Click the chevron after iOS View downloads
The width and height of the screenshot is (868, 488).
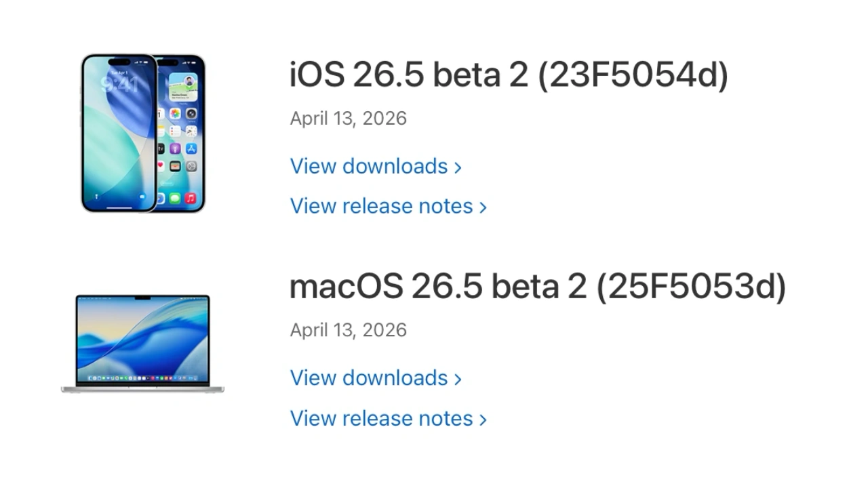(x=458, y=167)
